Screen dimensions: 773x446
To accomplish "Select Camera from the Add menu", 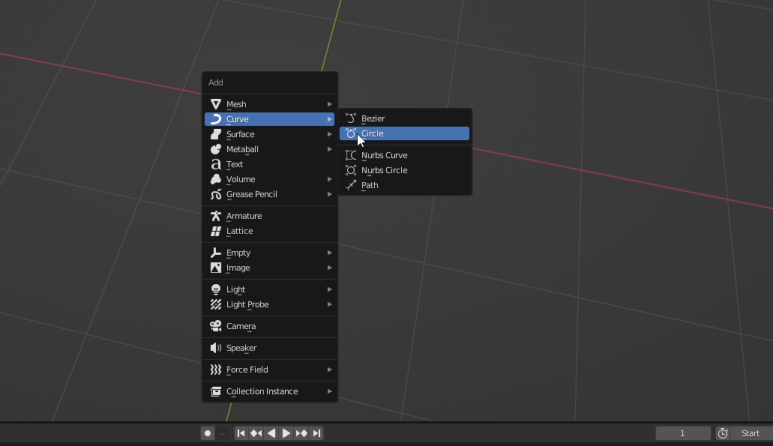I will click(270, 326).
